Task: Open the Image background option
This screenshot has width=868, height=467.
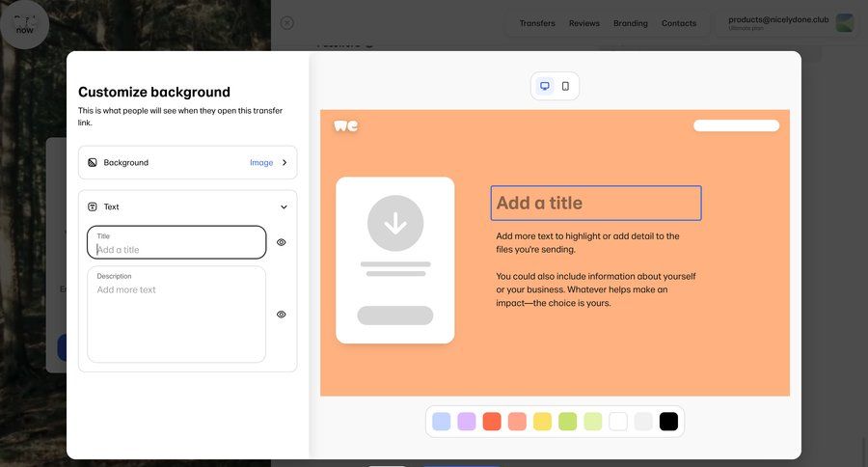Action: point(261,162)
